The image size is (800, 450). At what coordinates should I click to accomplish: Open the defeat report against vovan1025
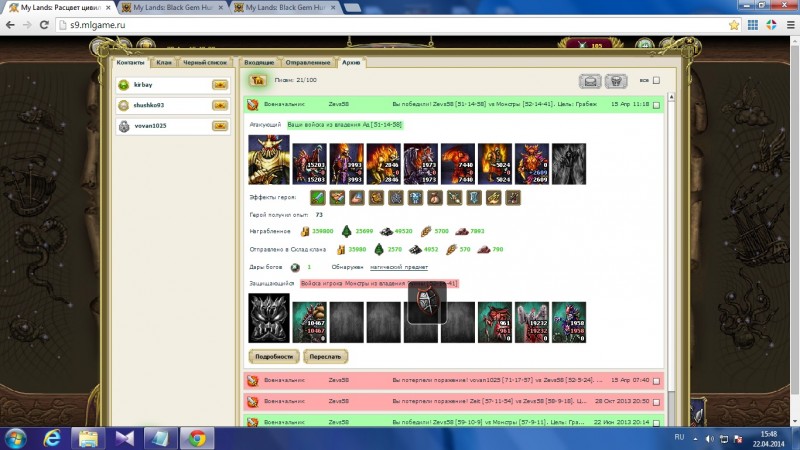pos(454,381)
